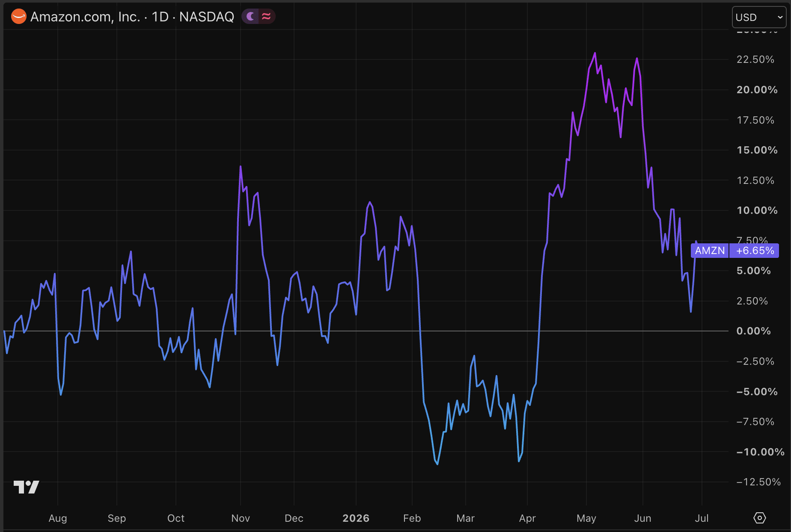
Task: Click the 22.50% price scale label
Action: [x=755, y=59]
